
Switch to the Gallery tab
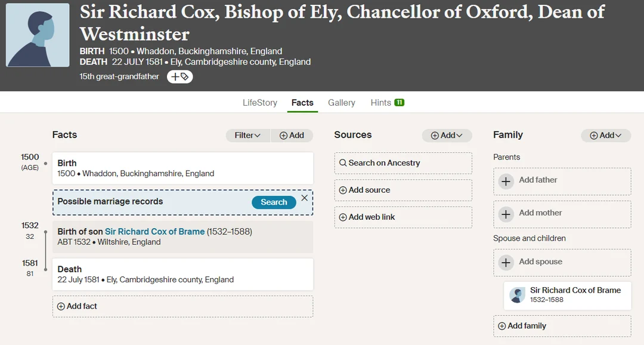341,102
